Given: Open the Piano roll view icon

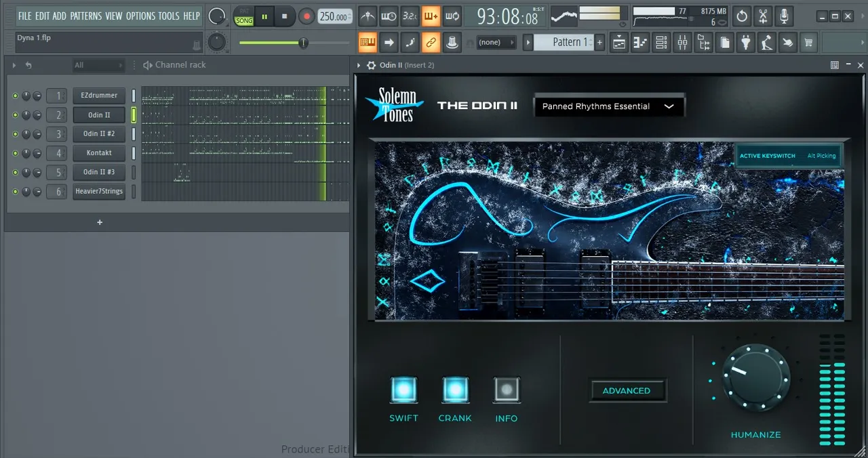Looking at the screenshot, I should point(640,42).
